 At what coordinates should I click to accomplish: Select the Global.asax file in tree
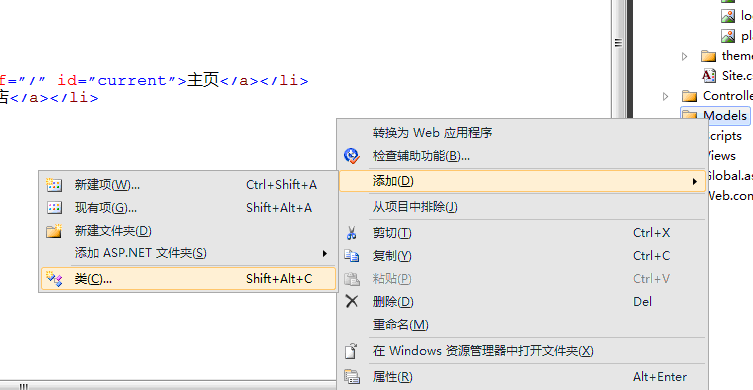[730, 176]
